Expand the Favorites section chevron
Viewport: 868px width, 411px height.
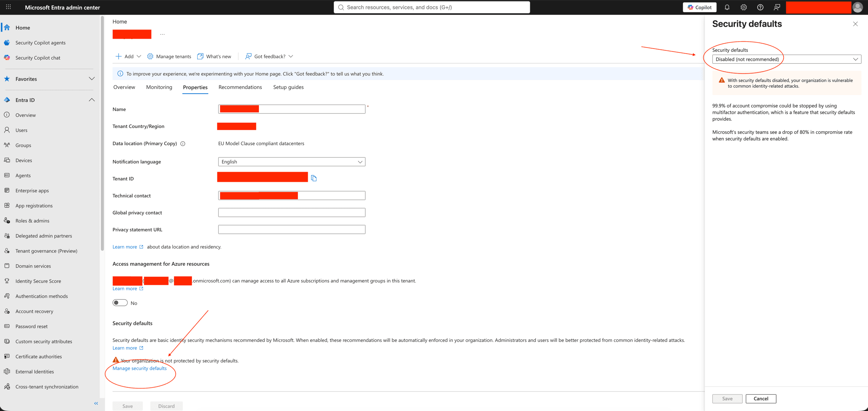(92, 79)
